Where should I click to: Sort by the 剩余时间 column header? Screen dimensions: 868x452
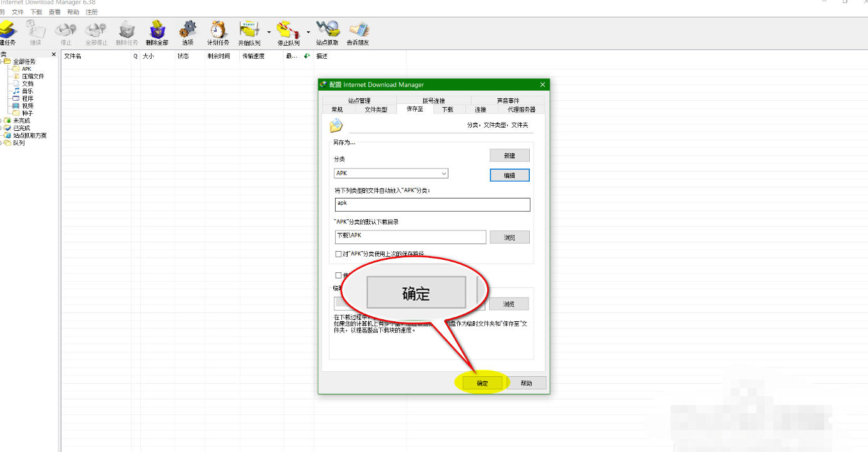click(x=222, y=56)
